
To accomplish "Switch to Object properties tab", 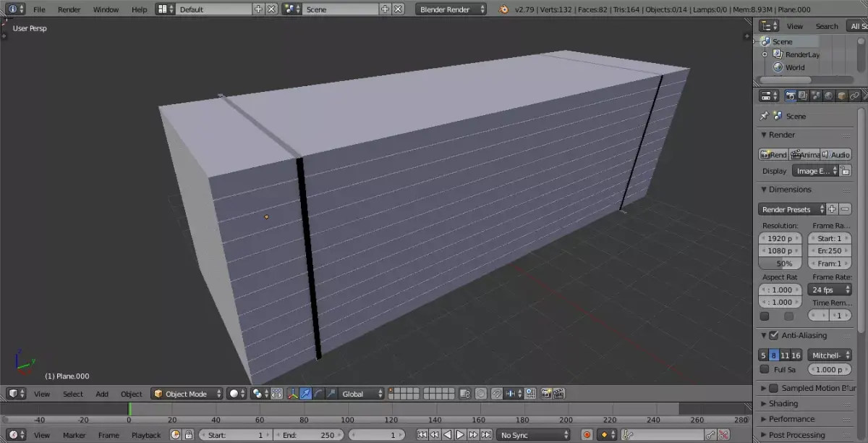I will [842, 96].
